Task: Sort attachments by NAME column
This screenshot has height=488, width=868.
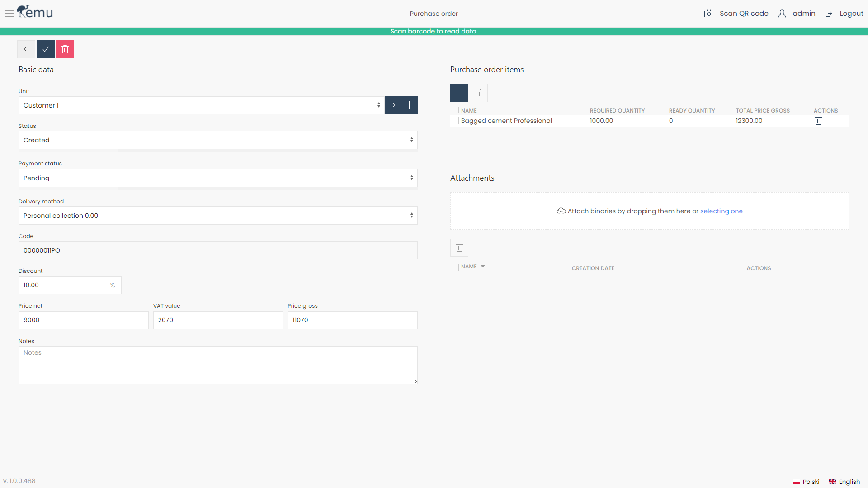Action: 472,267
